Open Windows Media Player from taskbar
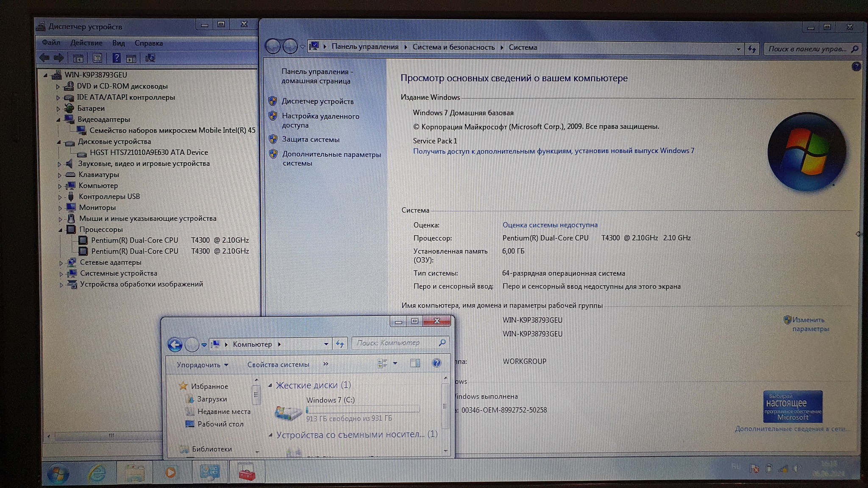The image size is (868, 488). coord(171,472)
